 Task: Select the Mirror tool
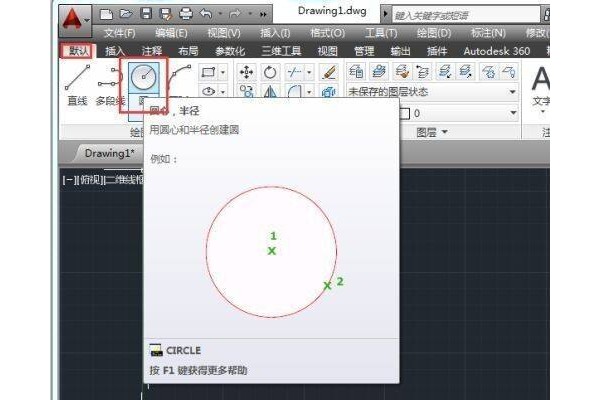(270, 91)
